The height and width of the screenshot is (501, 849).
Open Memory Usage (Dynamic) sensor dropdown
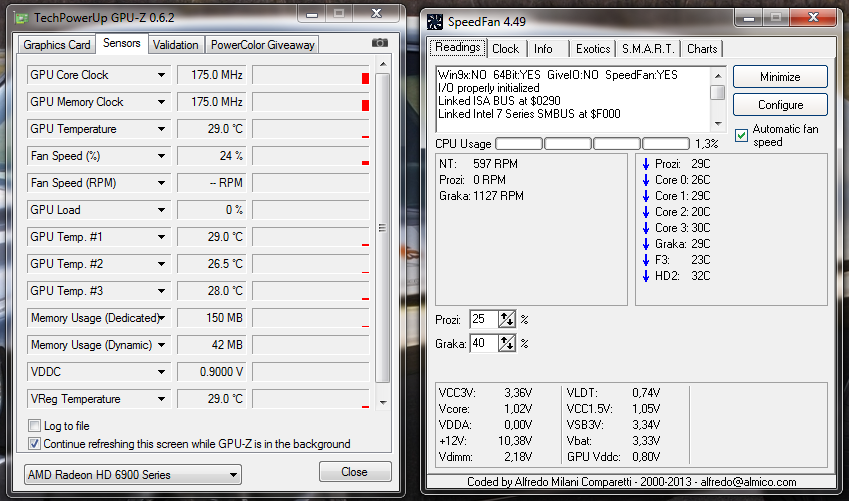tap(161, 345)
